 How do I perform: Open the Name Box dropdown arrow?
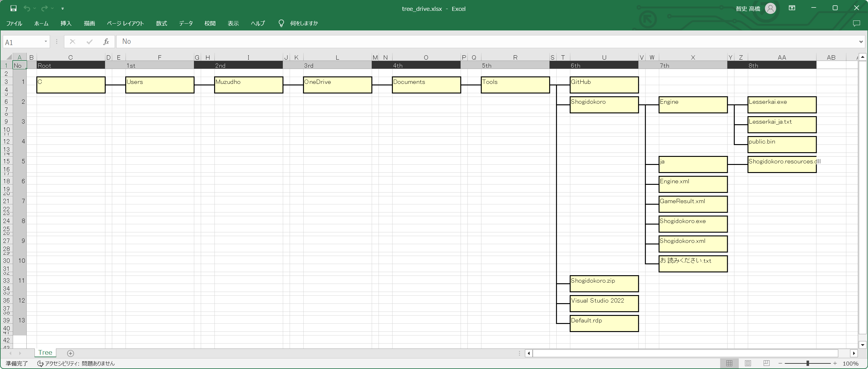45,42
